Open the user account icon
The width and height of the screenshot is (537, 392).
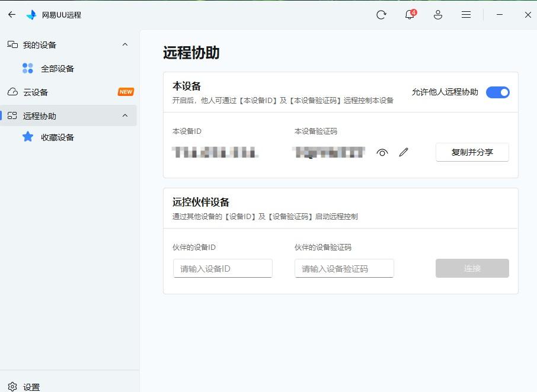click(438, 14)
